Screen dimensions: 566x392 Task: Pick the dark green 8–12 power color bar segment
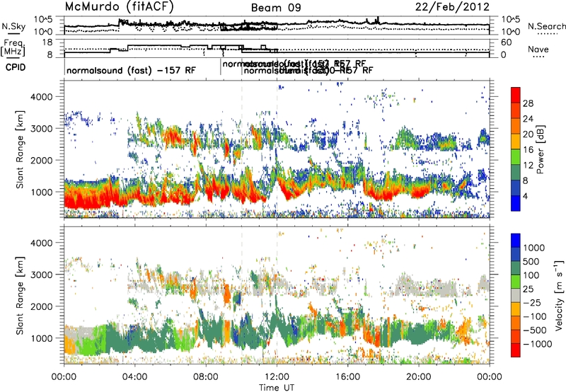tap(516, 172)
